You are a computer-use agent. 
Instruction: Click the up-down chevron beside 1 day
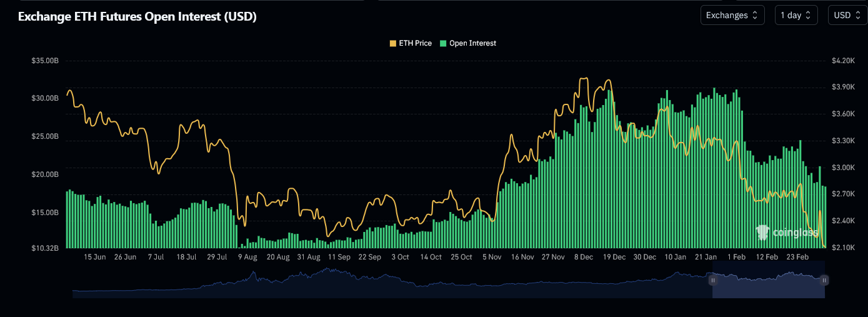[808, 15]
